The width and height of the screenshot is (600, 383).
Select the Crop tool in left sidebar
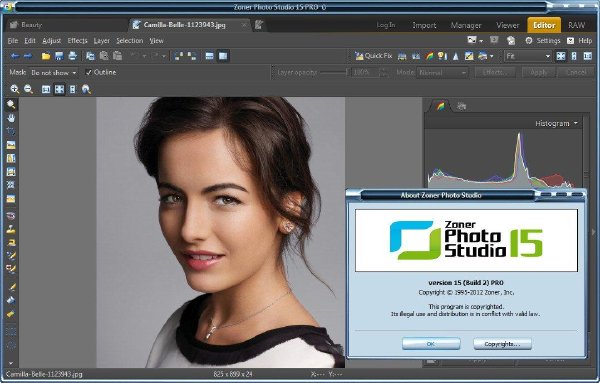pos(11,131)
